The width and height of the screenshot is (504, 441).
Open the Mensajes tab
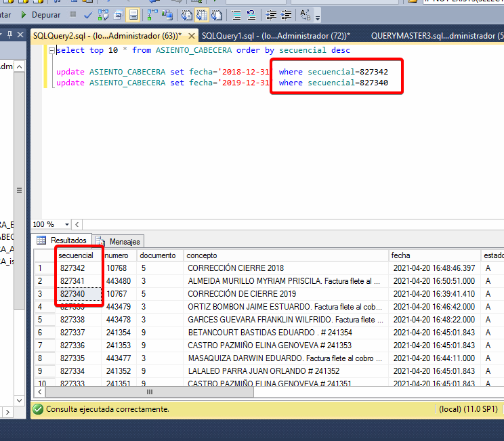coord(119,241)
